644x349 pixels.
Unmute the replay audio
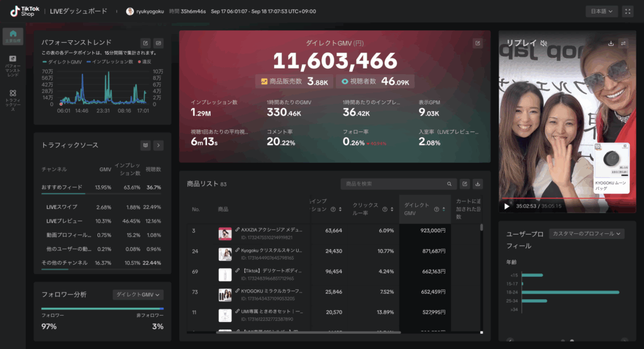click(543, 43)
